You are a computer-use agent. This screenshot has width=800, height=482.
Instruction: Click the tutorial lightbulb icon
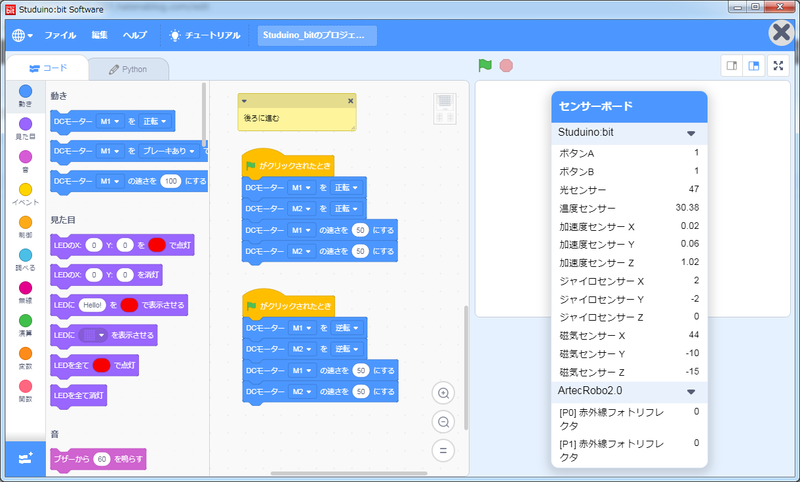click(x=175, y=35)
